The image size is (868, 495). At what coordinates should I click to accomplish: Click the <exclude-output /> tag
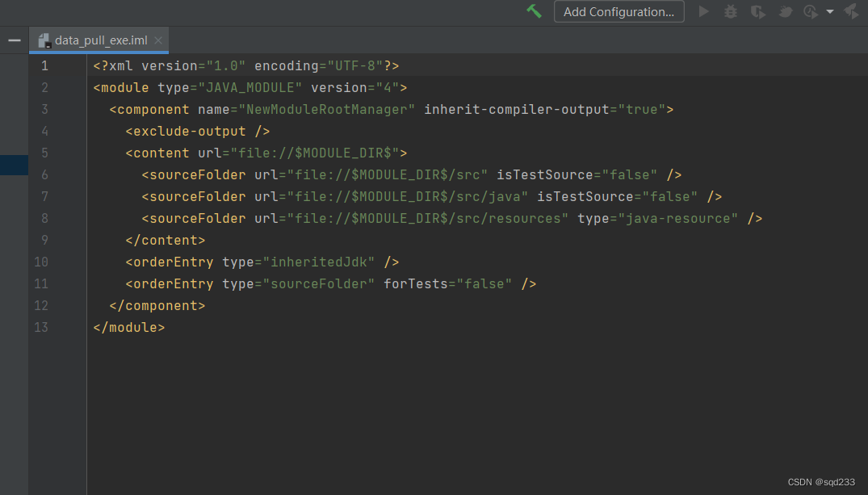198,132
